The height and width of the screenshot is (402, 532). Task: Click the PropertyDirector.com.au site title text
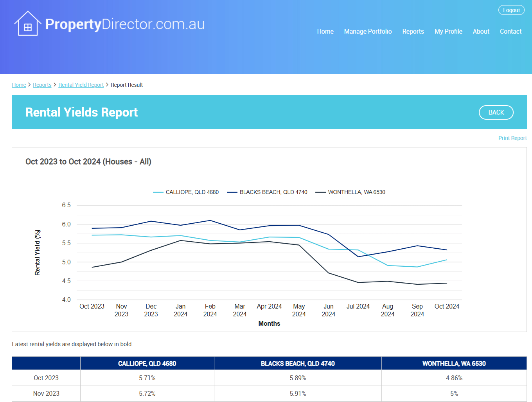[125, 24]
